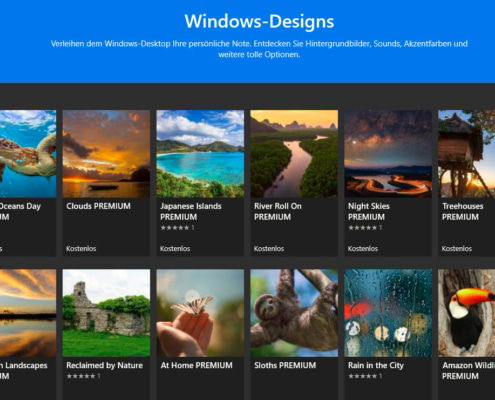495x400 pixels.
Task: Click the star rating under Reclaimed by Nature
Action: (83, 376)
